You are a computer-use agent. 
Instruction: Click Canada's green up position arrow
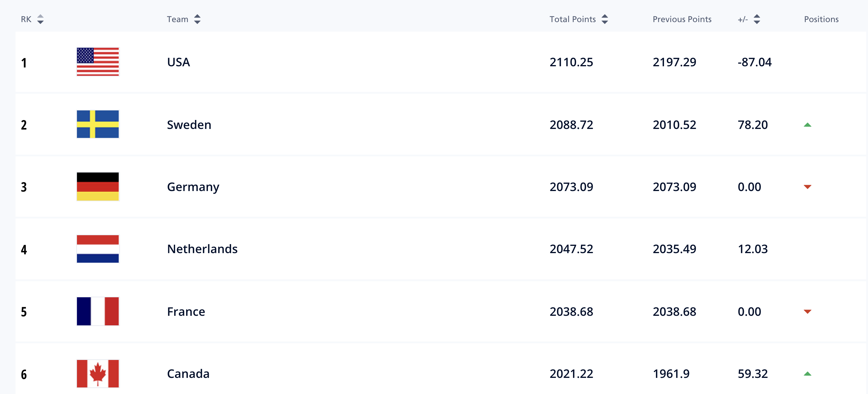point(807,374)
